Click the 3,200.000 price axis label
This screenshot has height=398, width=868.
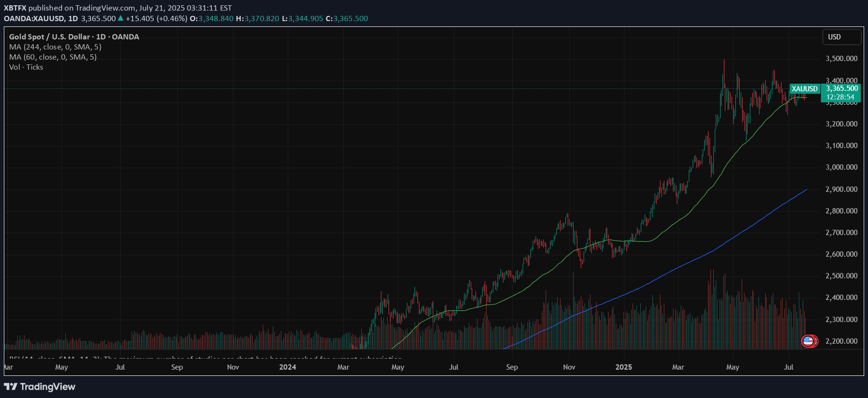pos(842,124)
